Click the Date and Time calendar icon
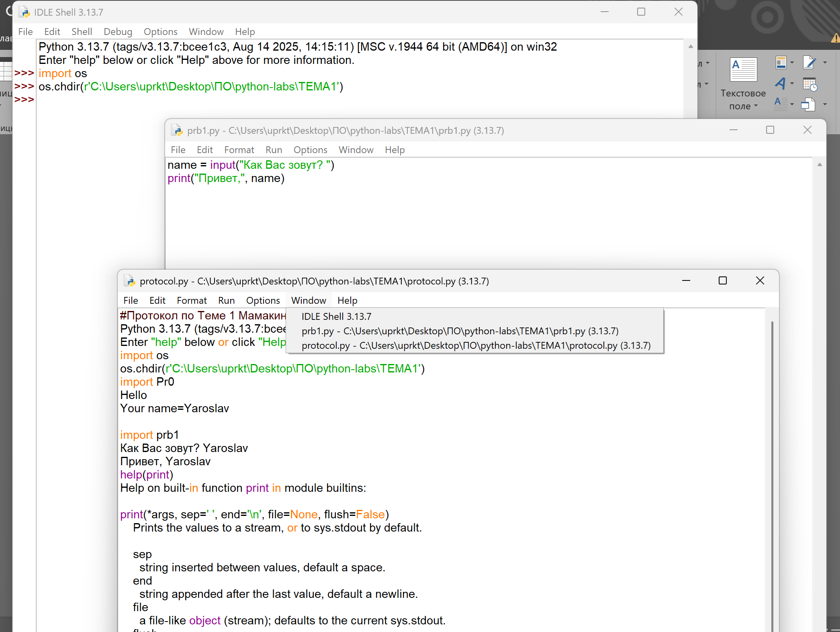840x632 pixels. pos(809,84)
